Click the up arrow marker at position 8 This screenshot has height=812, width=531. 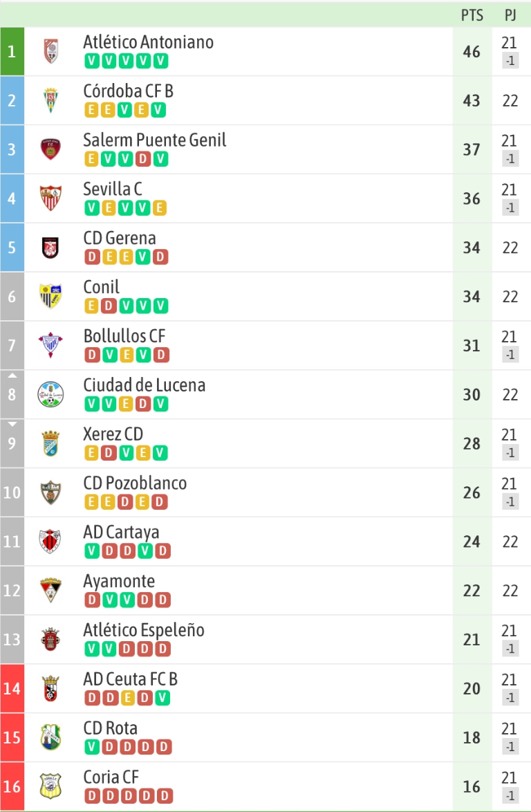pyautogui.click(x=12, y=375)
